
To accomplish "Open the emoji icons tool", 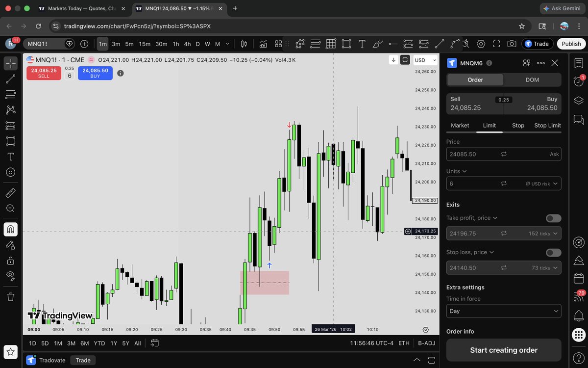I will click(x=10, y=172).
